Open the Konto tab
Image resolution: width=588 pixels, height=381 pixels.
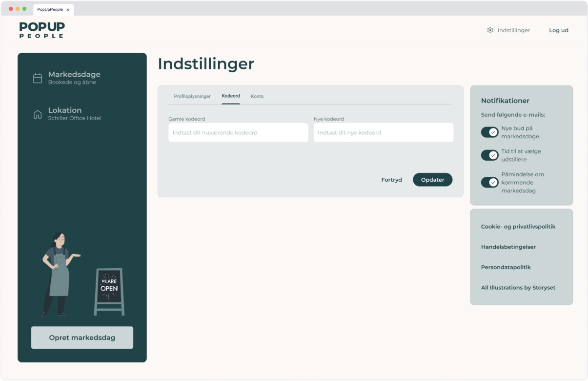point(257,96)
